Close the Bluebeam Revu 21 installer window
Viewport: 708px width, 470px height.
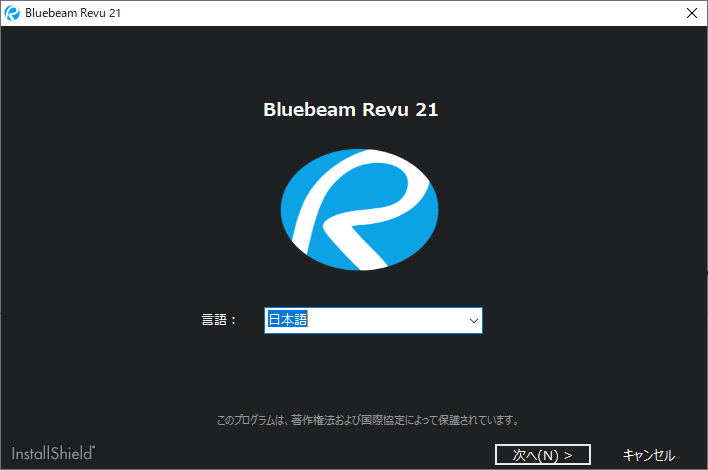(691, 13)
